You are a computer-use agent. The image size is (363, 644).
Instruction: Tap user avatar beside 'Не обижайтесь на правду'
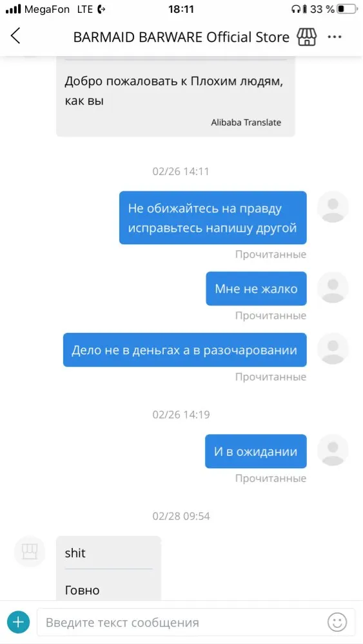tap(333, 207)
